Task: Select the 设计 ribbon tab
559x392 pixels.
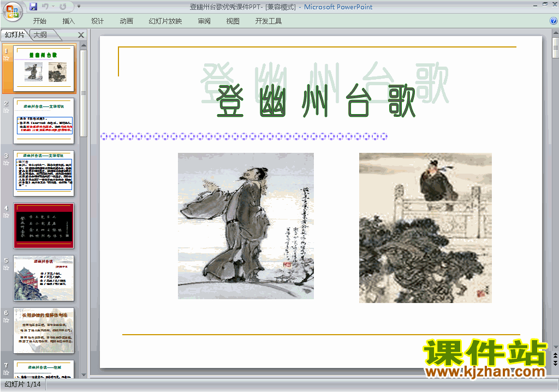Action: [x=97, y=21]
